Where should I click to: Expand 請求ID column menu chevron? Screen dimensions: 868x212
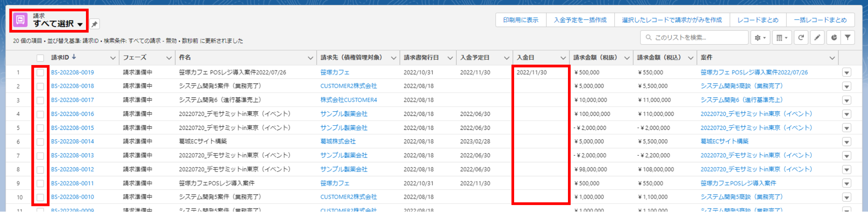click(x=113, y=58)
